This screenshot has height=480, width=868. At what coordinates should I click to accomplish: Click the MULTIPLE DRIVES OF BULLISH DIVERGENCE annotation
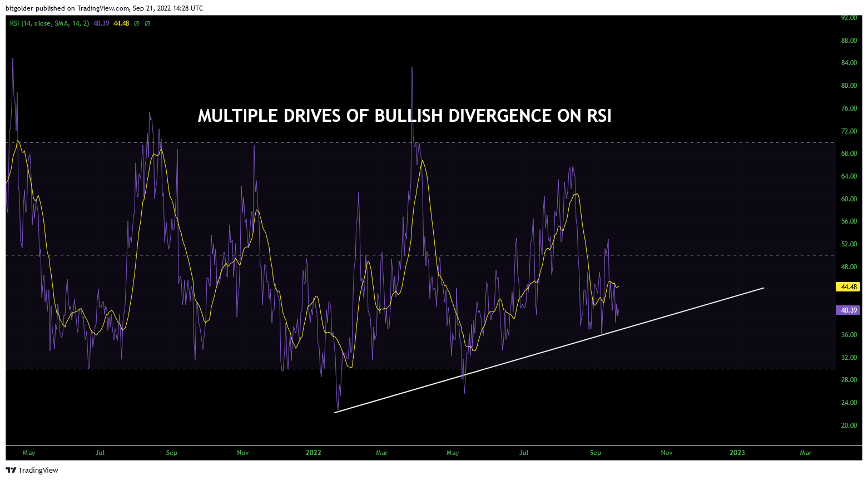(x=405, y=116)
